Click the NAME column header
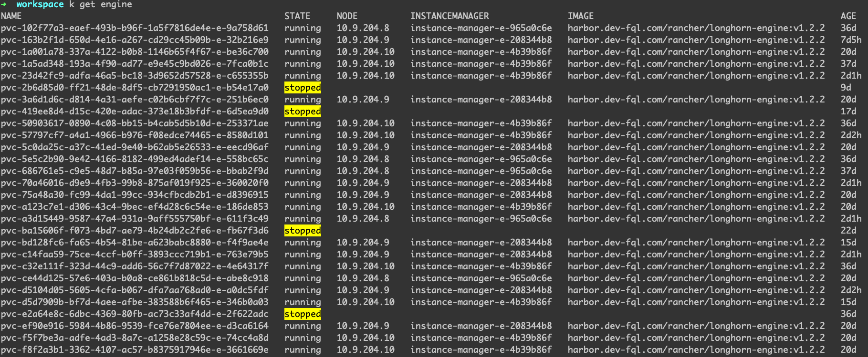The height and width of the screenshot is (357, 868). coord(11,16)
